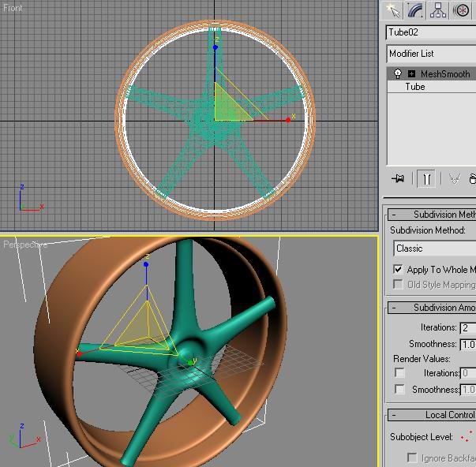Open the Hierarchy panel tab
The height and width of the screenshot is (467, 476).
click(438, 10)
